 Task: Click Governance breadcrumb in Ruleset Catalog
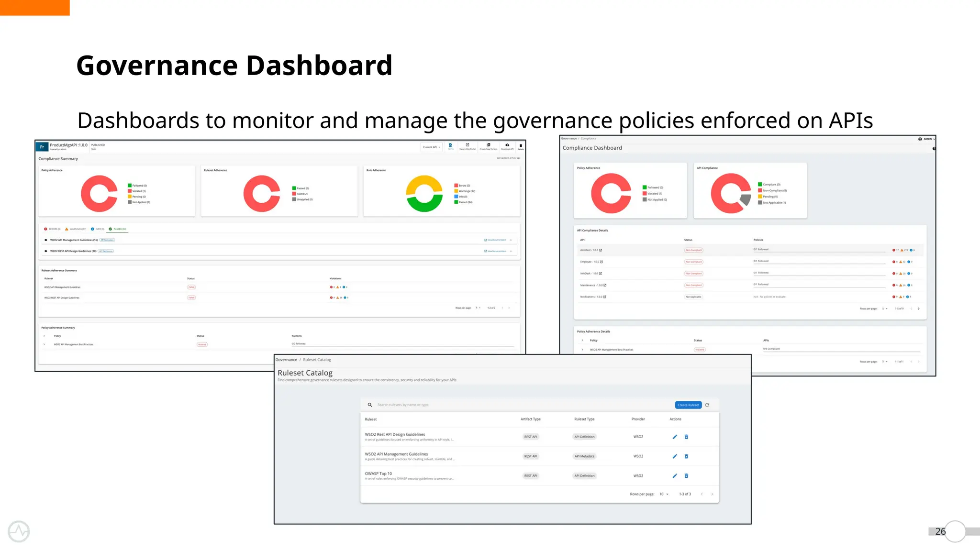coord(286,360)
